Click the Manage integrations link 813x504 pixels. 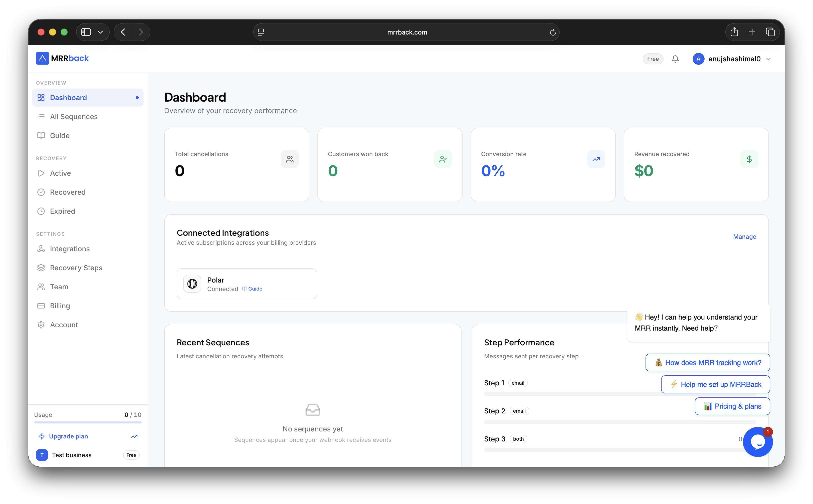[x=744, y=237]
